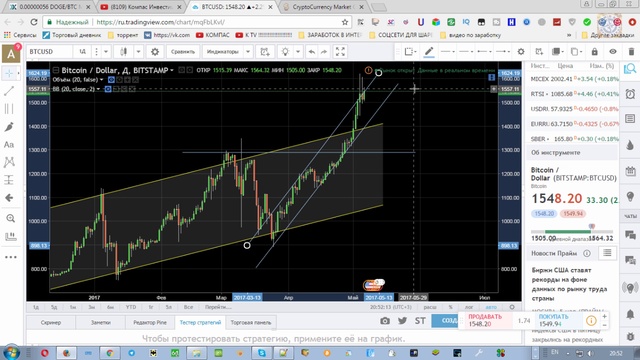
Task: Open the calendar icon in right sidebar
Action: tap(630, 171)
